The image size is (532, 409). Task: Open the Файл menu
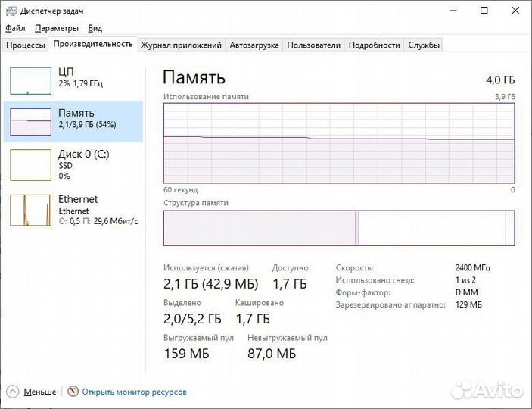15,28
